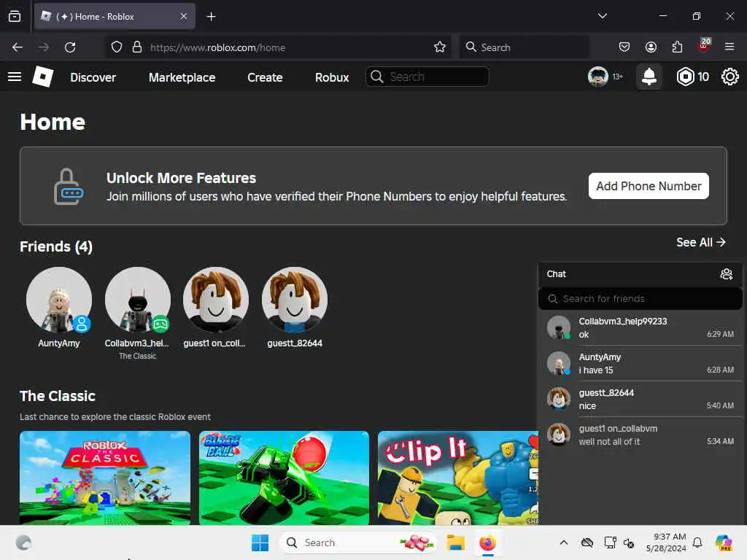This screenshot has width=747, height=560.
Task: Go back with the browser back arrow
Action: click(18, 47)
